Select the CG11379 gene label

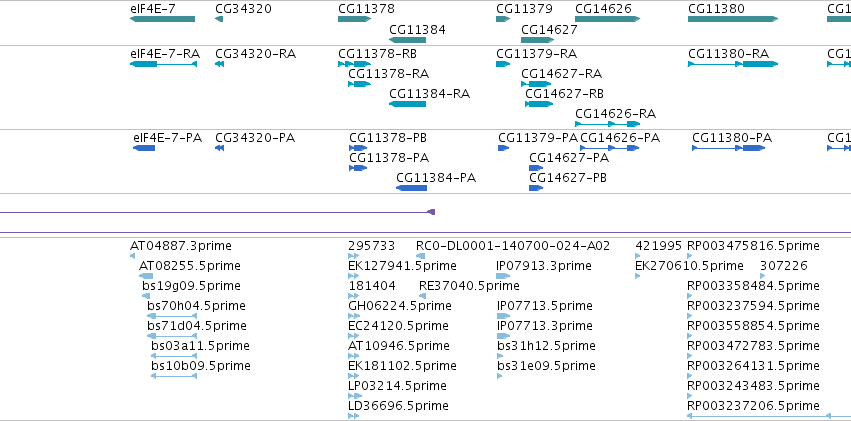coord(524,9)
